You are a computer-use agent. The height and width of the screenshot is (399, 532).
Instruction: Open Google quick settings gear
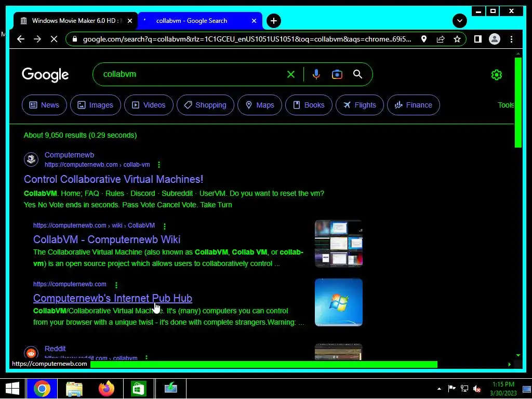point(496,75)
